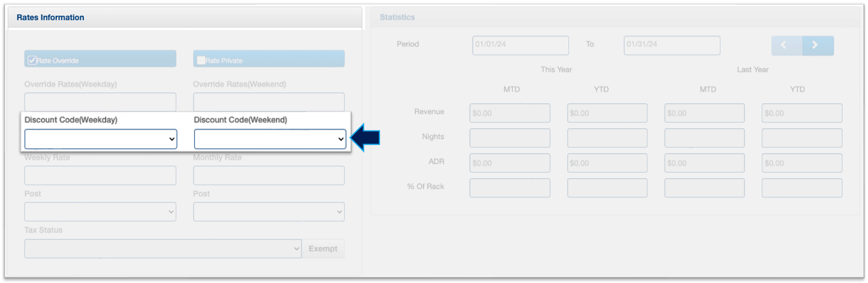The height and width of the screenshot is (283, 868).
Task: Click the Override Rates(Weekday) input field
Action: 101,102
